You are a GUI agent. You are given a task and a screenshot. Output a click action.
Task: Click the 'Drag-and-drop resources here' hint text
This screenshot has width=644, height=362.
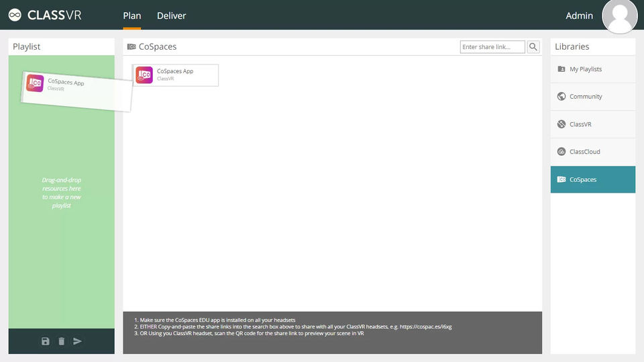coord(62,193)
